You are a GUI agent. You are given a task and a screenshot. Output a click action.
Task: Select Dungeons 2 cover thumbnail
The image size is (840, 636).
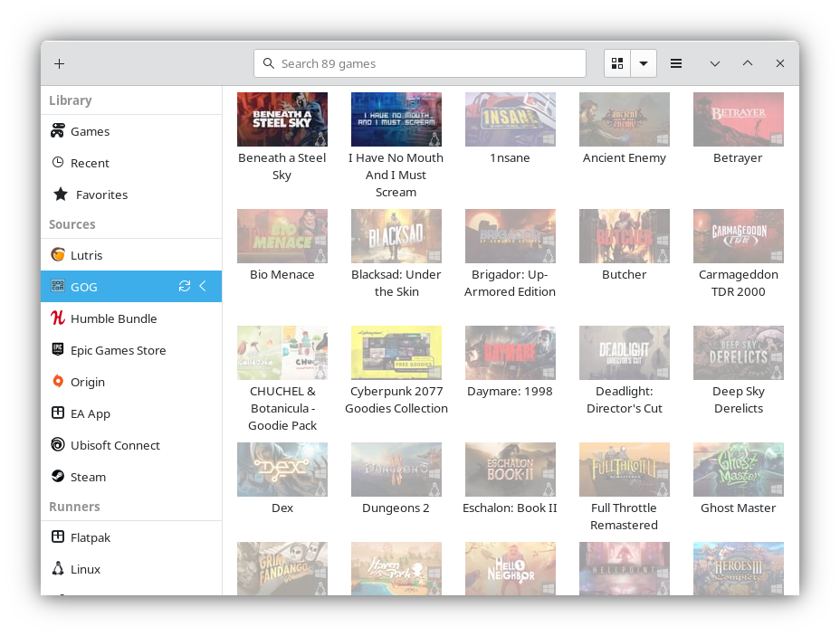coord(396,470)
